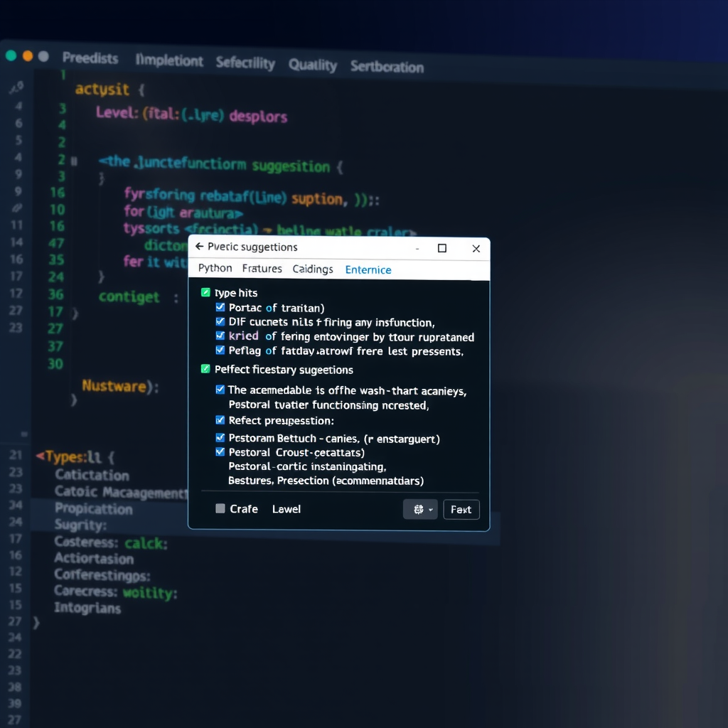This screenshot has height=728, width=728.
Task: Switch to the Python tab
Action: point(214,268)
